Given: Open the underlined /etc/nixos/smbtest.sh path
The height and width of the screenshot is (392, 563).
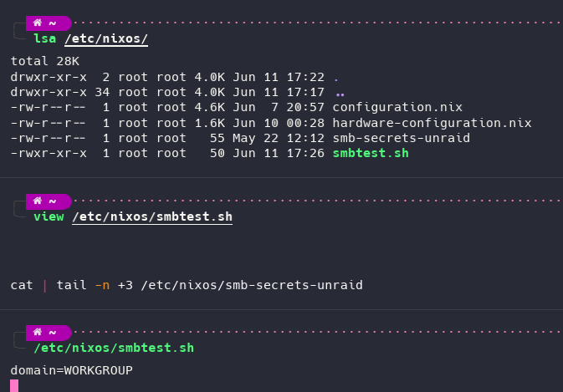Looking at the screenshot, I should (152, 217).
